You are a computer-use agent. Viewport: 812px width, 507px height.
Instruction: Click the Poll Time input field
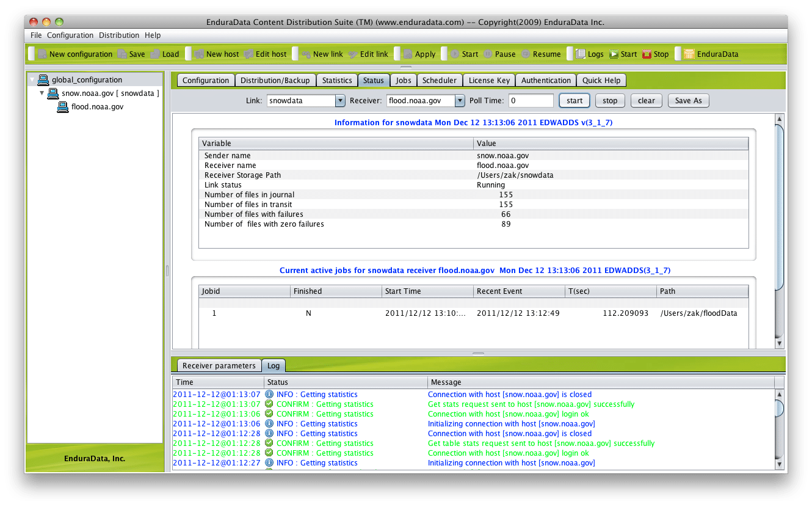coord(531,101)
